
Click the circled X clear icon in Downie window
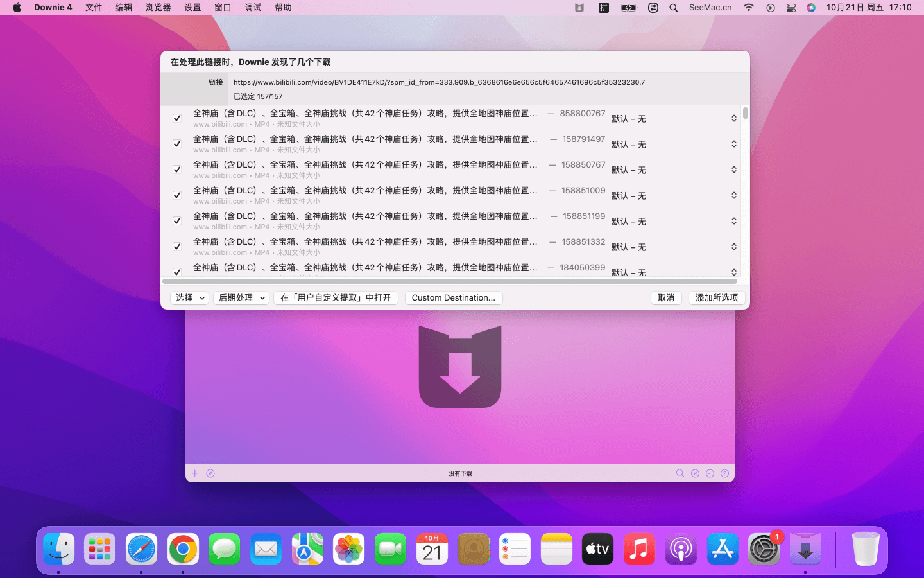[695, 473]
